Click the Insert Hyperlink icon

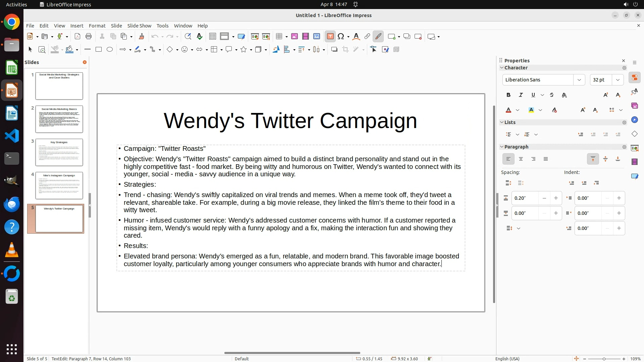pyautogui.click(x=367, y=37)
